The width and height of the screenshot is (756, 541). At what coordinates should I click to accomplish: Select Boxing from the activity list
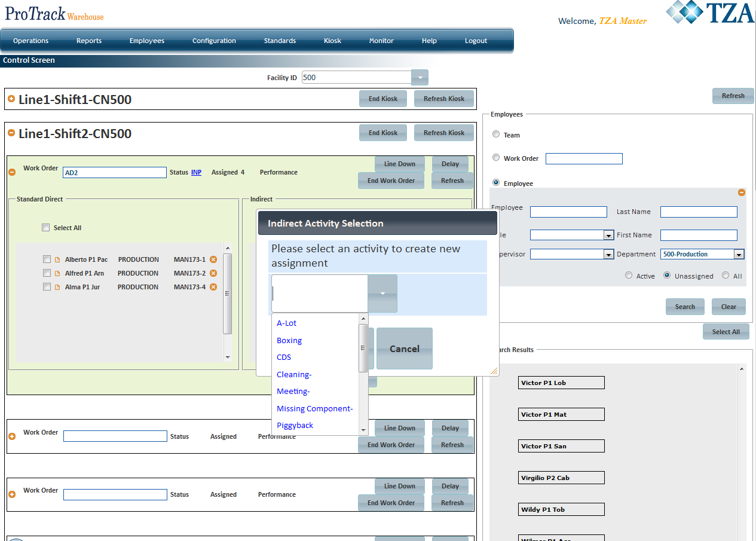click(x=289, y=340)
